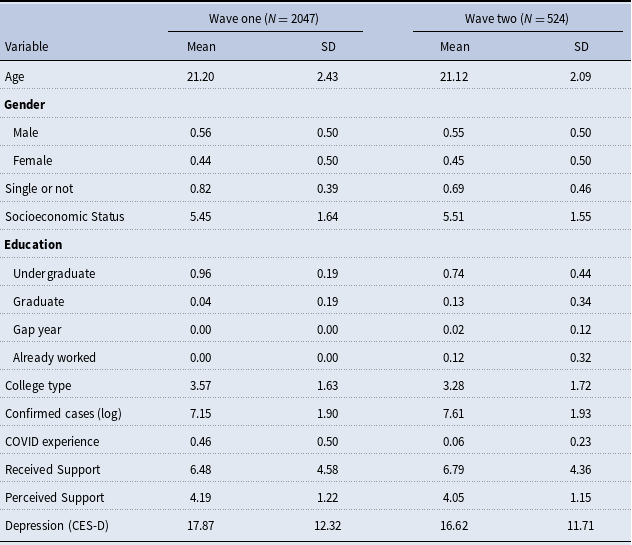
Task: Select the College type mean 3.57
Action: pos(201,386)
